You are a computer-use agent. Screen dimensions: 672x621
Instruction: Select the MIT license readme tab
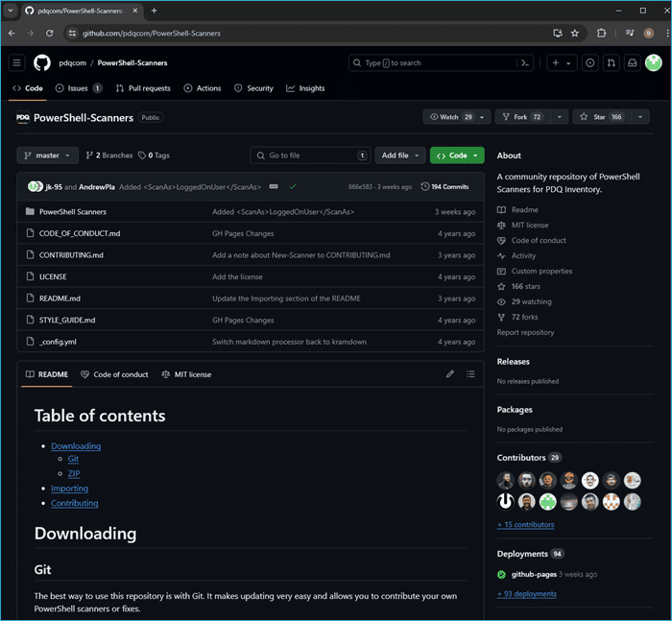(x=186, y=374)
